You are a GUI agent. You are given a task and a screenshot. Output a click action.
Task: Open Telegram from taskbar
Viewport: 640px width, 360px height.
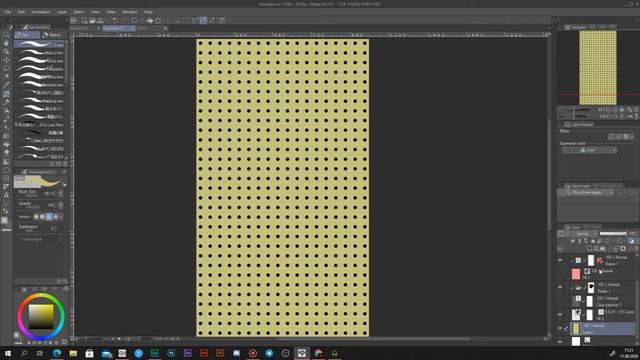point(269,353)
